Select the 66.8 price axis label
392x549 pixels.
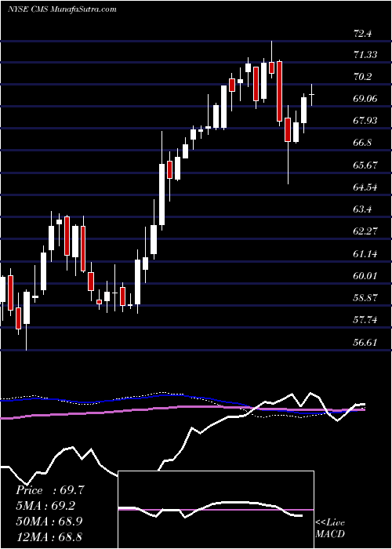pyautogui.click(x=363, y=143)
